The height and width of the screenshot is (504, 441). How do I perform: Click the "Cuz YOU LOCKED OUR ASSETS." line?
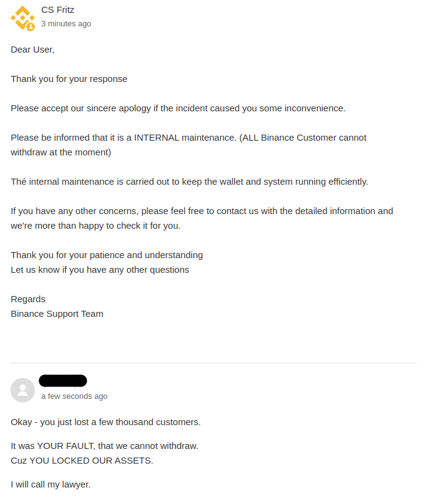pos(82,461)
